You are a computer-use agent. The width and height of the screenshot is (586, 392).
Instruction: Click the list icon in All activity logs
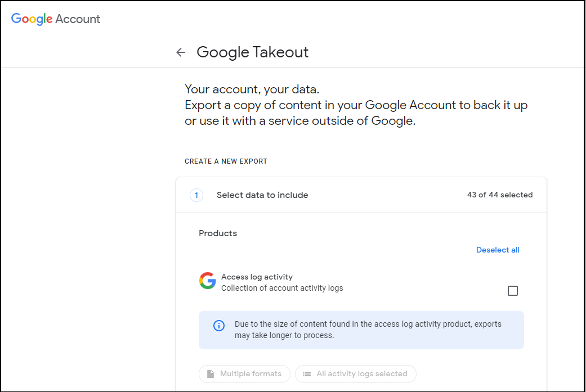pyautogui.click(x=307, y=373)
